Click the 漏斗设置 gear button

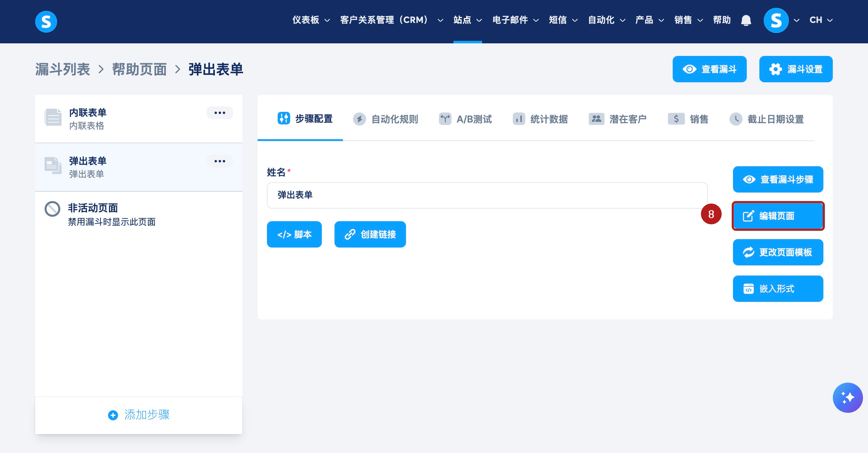pyautogui.click(x=795, y=69)
